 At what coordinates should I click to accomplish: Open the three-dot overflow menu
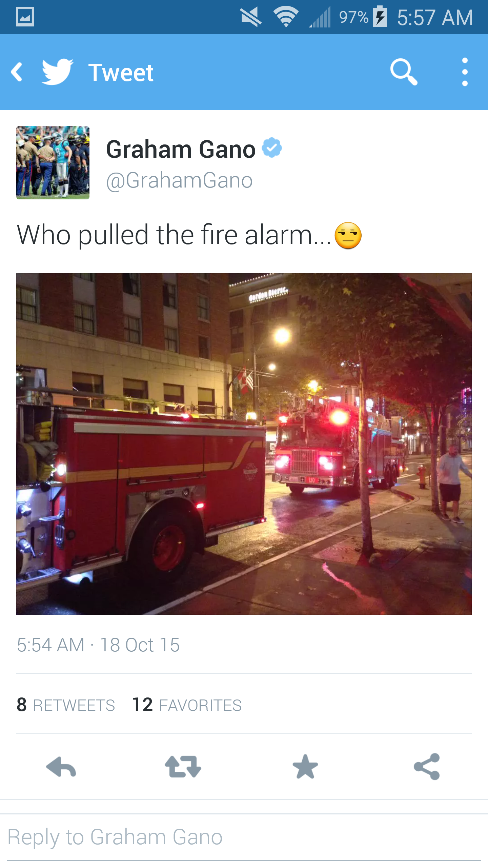[x=465, y=72]
